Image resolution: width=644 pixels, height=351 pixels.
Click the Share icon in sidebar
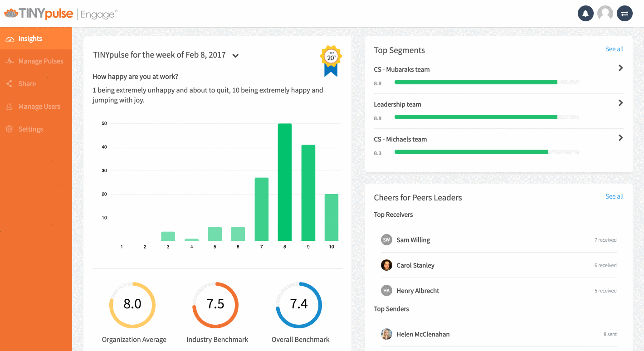coord(10,84)
